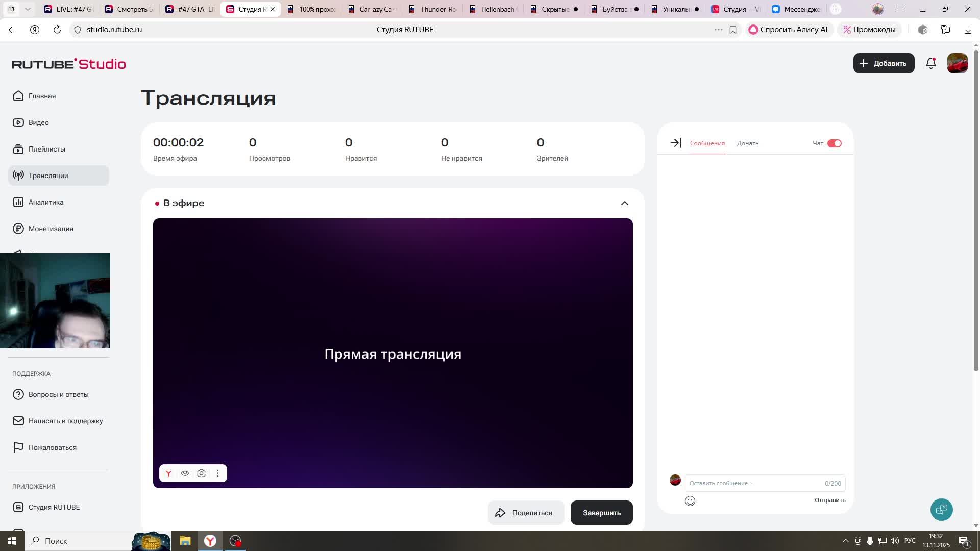
Task: Take a screenshot with the camera icon on the player
Action: pyautogui.click(x=202, y=473)
